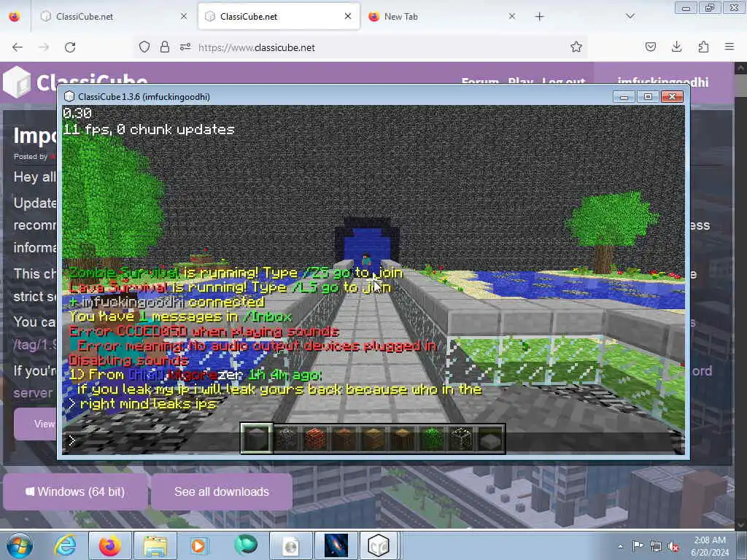
Task: Close the New Tab tab
Action: point(511,16)
